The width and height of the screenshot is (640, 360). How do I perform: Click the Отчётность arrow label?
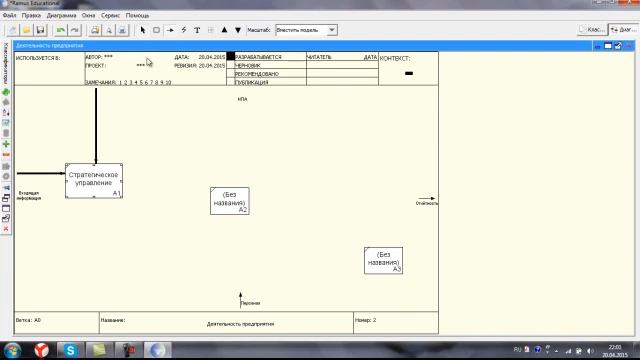coord(427,203)
